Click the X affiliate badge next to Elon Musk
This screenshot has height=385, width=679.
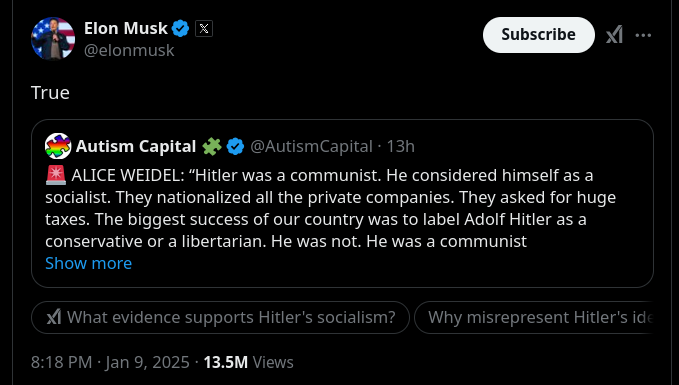pyautogui.click(x=204, y=29)
